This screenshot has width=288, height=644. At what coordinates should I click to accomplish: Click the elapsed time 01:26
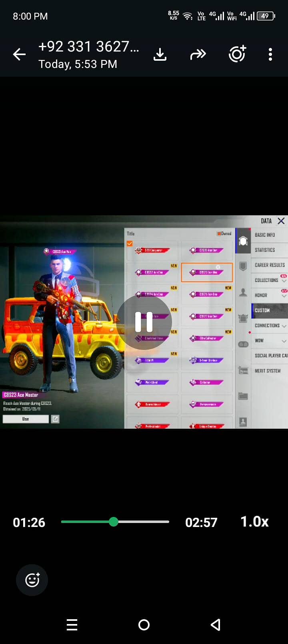(29, 522)
